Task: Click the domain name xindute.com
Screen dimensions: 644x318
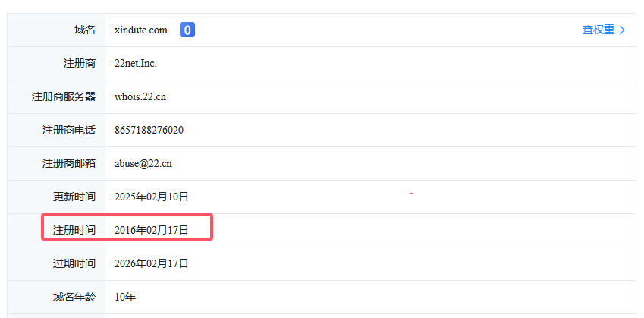Action: pyautogui.click(x=140, y=30)
